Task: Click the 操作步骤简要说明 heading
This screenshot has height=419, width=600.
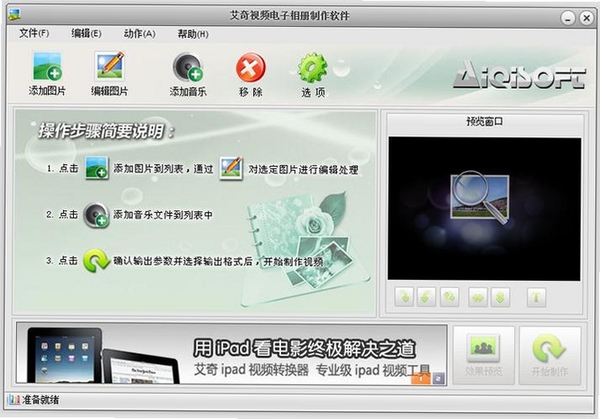Action: [106, 131]
